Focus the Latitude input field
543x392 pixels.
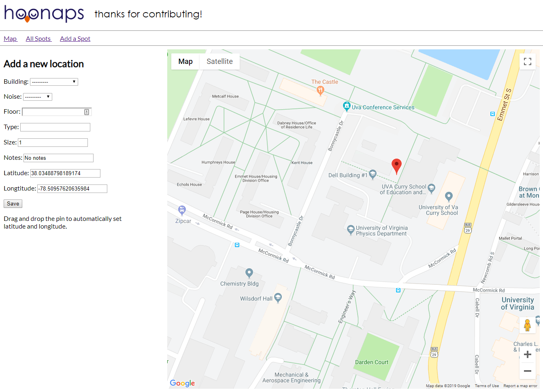pyautogui.click(x=65, y=173)
